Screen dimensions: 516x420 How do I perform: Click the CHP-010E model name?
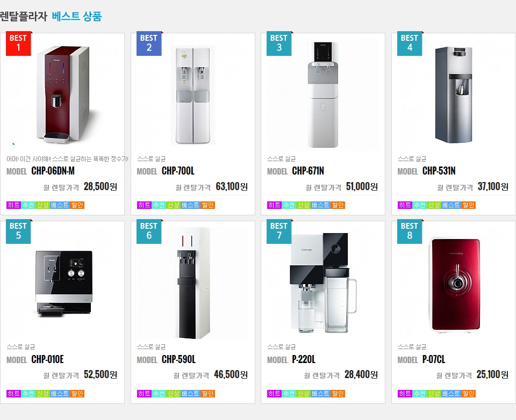click(x=47, y=359)
